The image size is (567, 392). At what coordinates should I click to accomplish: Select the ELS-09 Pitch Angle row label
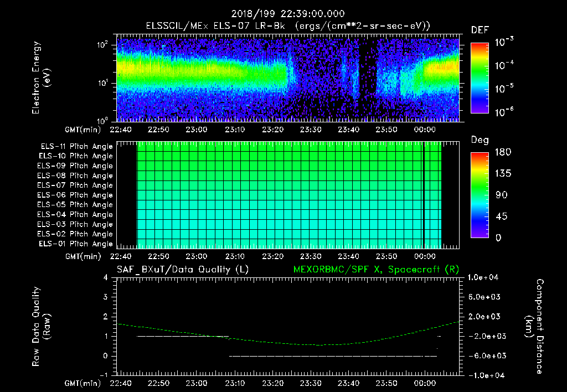tap(75, 166)
